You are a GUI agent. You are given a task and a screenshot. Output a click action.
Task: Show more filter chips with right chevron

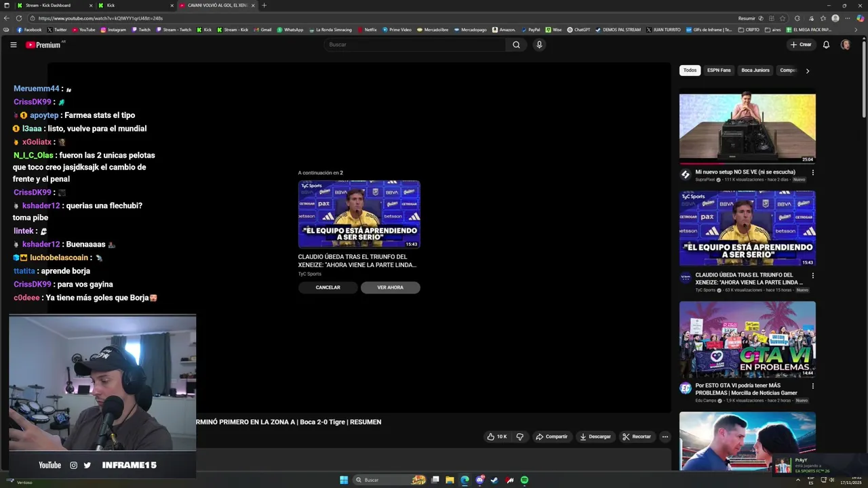(807, 70)
